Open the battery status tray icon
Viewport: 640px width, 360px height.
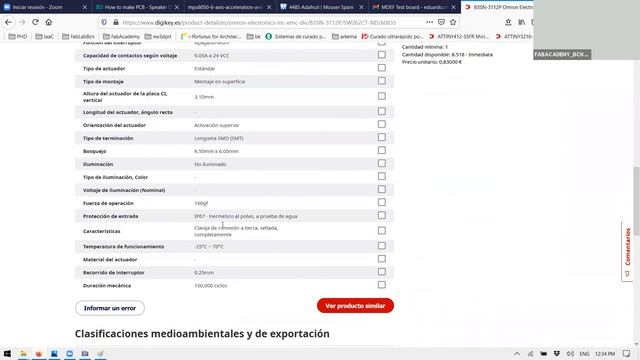543,353
